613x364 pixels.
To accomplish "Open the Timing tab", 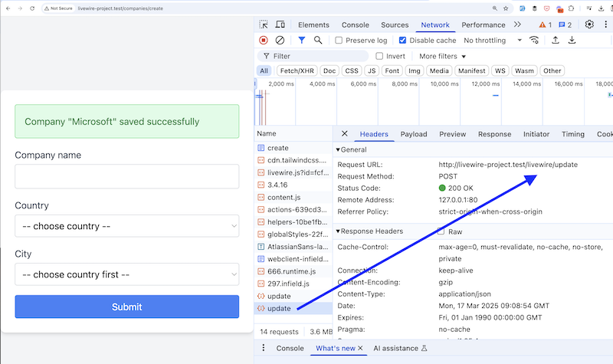I will coord(573,134).
